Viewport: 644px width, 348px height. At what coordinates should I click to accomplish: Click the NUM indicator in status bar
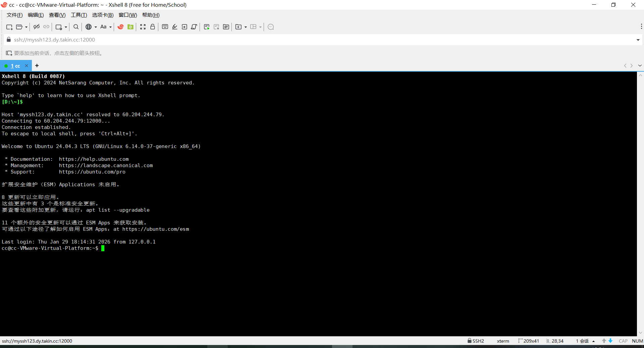(638, 341)
